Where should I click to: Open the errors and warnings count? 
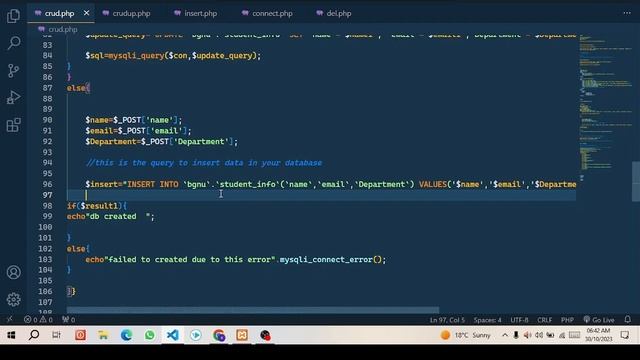click(x=38, y=320)
